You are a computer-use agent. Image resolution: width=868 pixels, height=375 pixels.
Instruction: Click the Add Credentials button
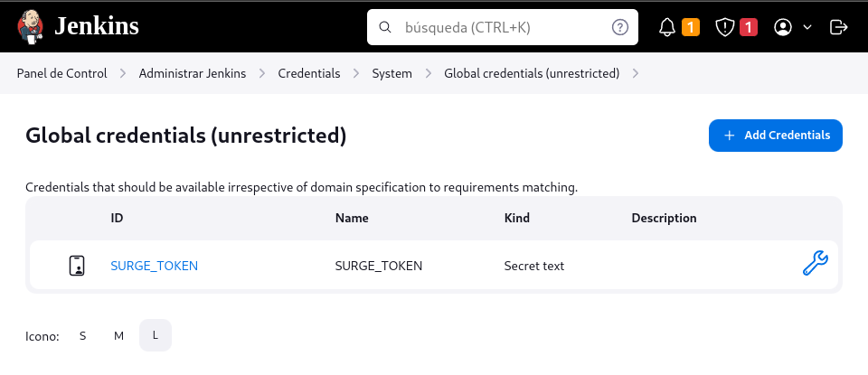pyautogui.click(x=776, y=136)
